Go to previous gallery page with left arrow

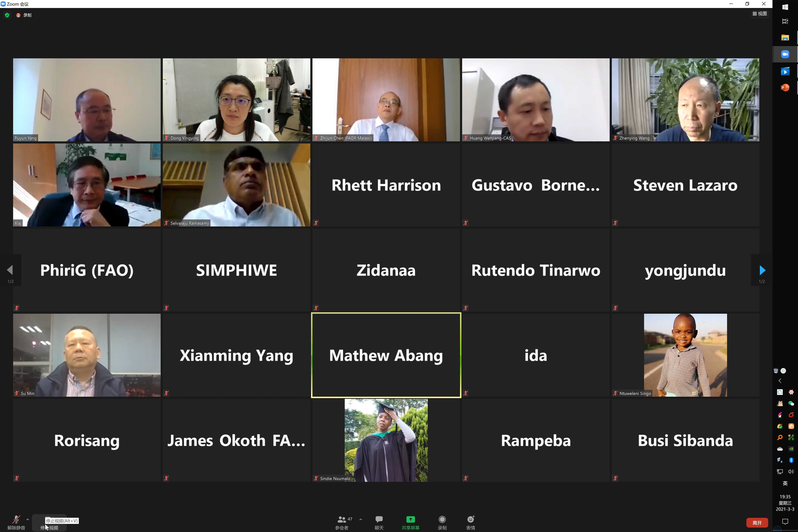(10, 270)
